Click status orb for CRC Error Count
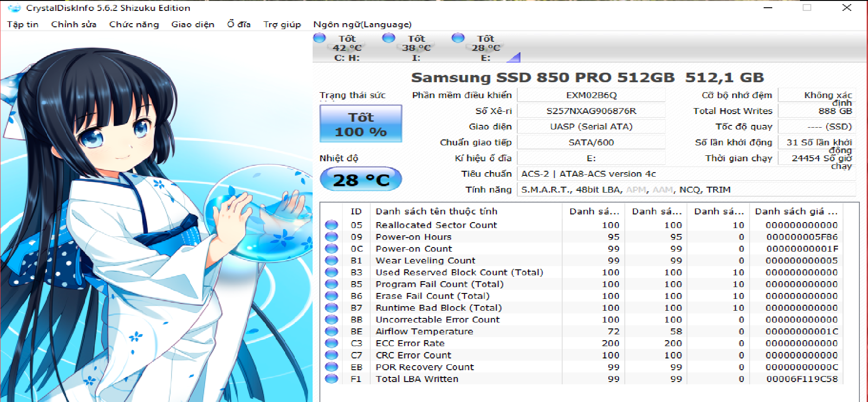 pos(332,355)
